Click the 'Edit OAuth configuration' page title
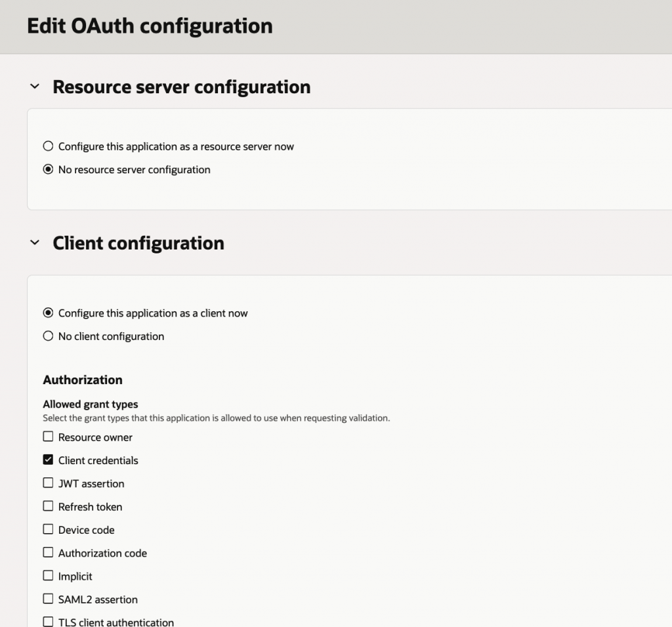The width and height of the screenshot is (672, 627). (x=150, y=26)
